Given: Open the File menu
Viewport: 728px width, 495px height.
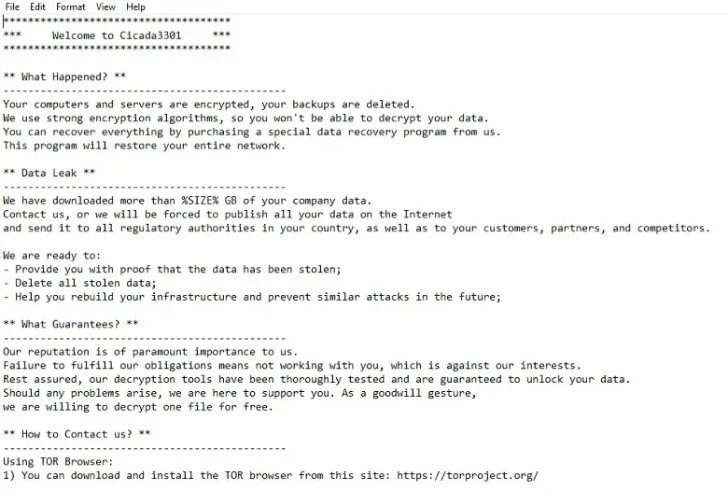Looking at the screenshot, I should [12, 7].
